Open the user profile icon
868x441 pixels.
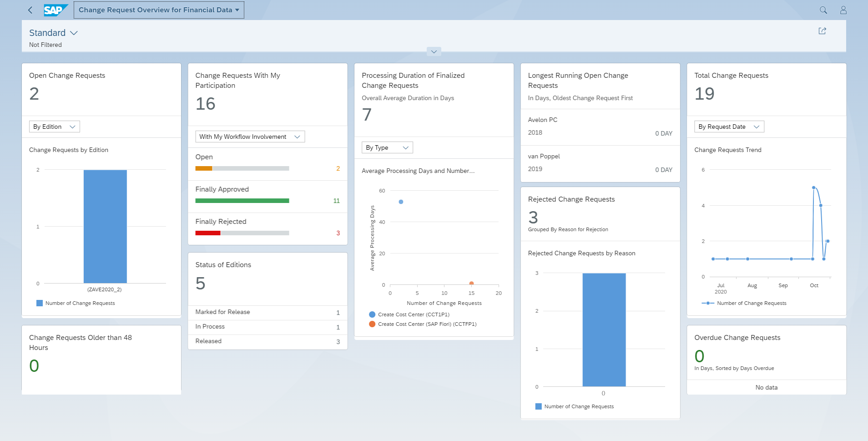[x=843, y=10]
